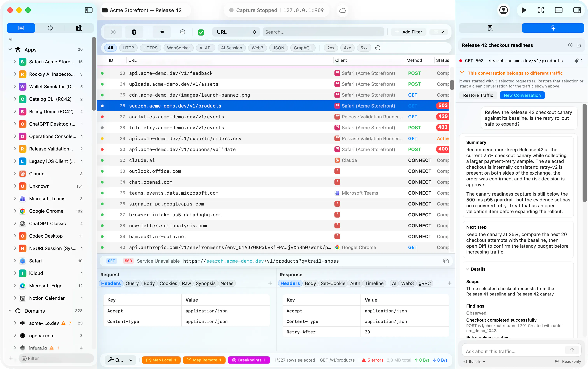588x369 pixels.
Task: Toggle the green filter enabled checkbox
Action: point(201,32)
